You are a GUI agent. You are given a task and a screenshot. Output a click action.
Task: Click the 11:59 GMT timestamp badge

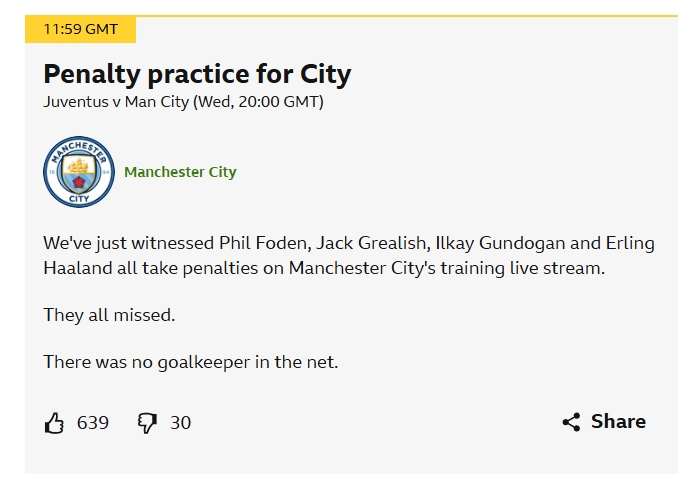81,29
